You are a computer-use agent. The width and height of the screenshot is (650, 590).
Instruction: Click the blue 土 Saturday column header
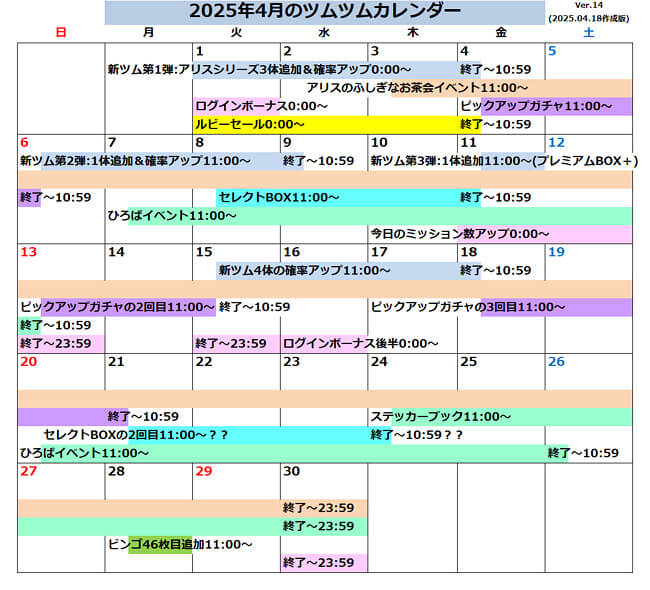tap(587, 32)
